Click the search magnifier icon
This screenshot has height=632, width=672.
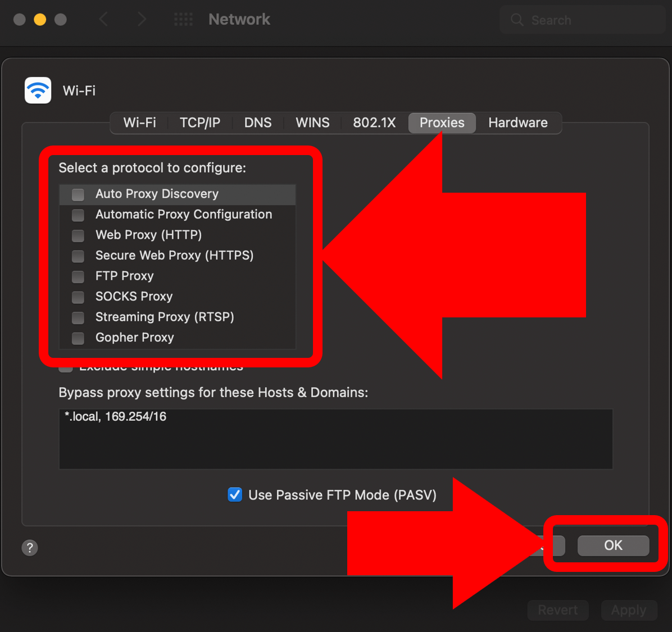[517, 20]
